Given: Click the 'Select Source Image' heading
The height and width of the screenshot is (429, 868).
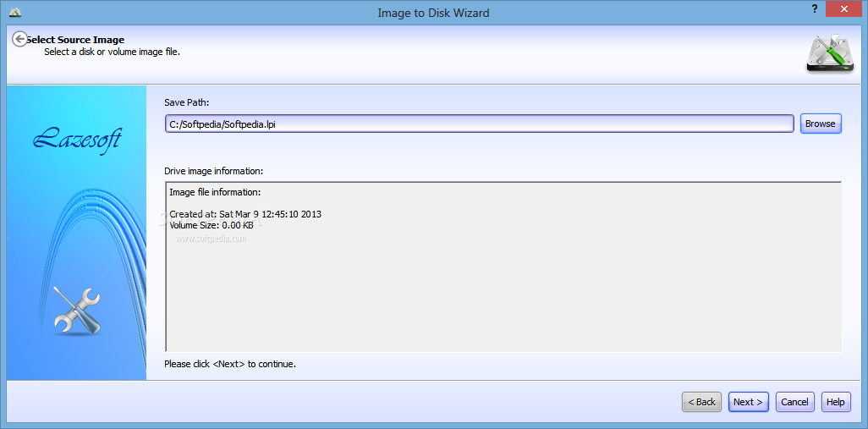Looking at the screenshot, I should tap(76, 40).
